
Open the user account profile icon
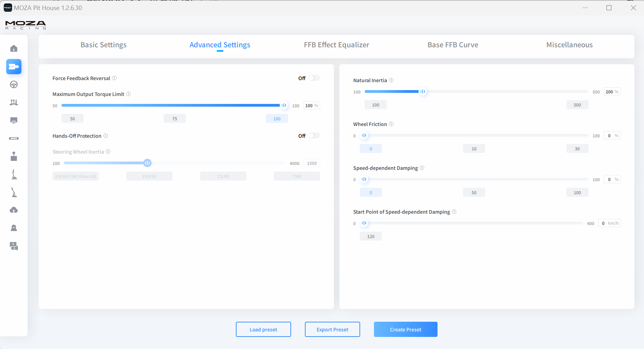point(14,228)
